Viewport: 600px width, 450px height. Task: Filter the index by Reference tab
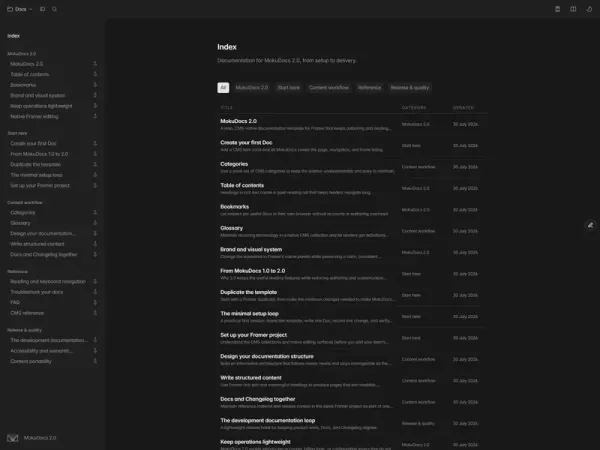tap(369, 88)
